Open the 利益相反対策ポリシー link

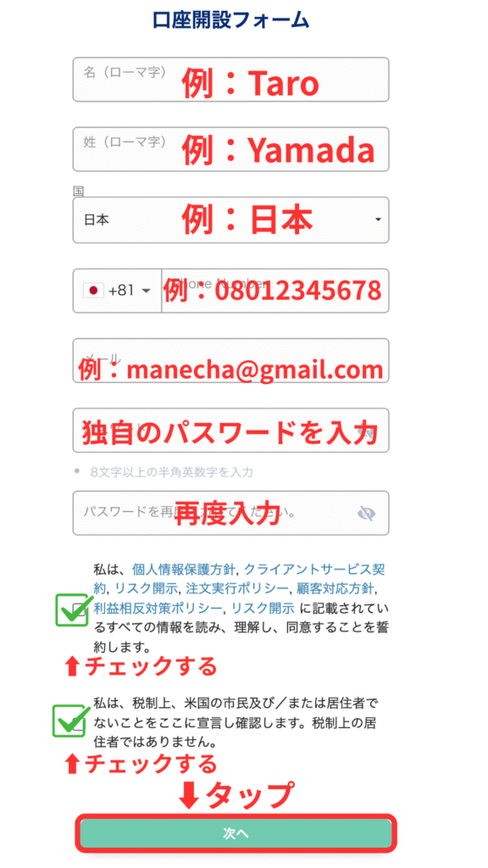[x=158, y=609]
